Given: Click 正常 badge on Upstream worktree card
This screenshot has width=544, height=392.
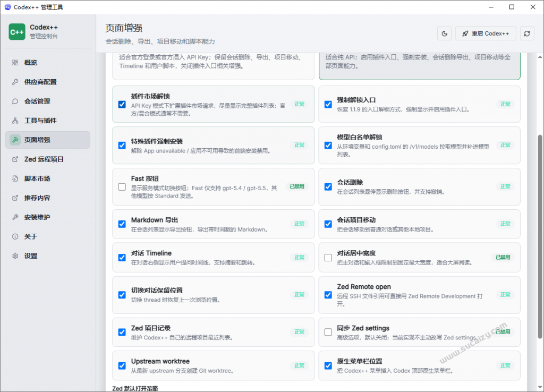Looking at the screenshot, I should [x=300, y=365].
